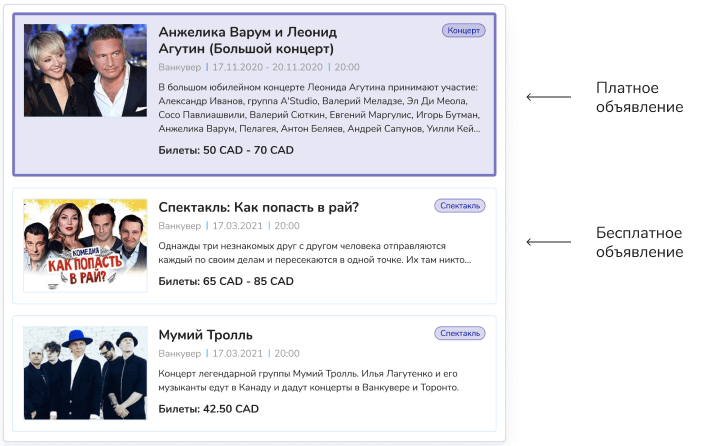Click the Концерт category badge
Image resolution: width=705 pixels, height=446 pixels.
tap(464, 31)
